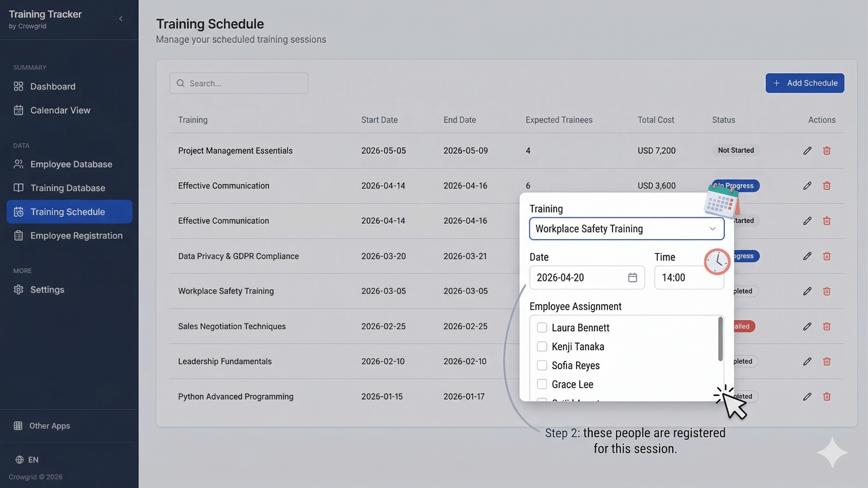Open the Training Database page
Image resolution: width=868 pixels, height=488 pixels.
coord(69,188)
